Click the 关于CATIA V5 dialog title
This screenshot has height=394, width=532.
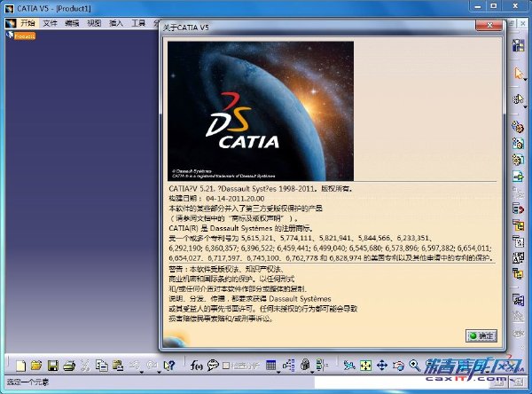[x=186, y=28]
